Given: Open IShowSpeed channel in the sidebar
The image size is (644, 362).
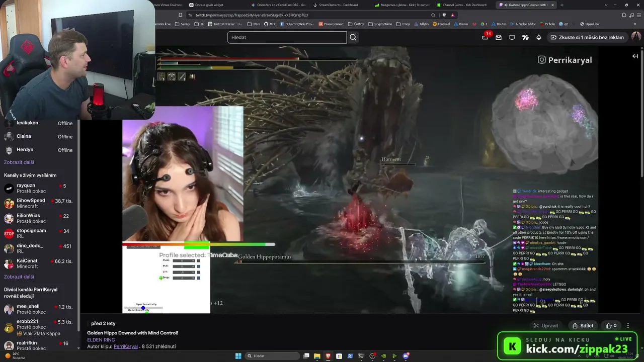Looking at the screenshot, I should point(39,204).
